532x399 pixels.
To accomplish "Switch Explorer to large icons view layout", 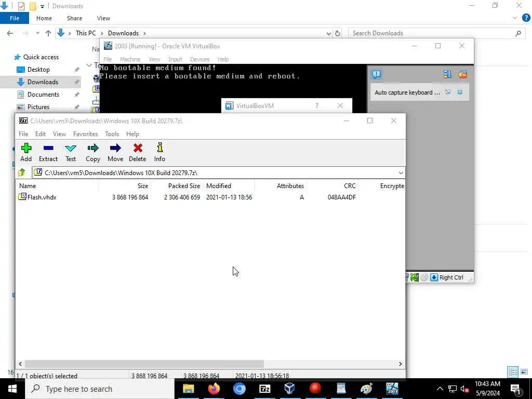I will 525,372.
